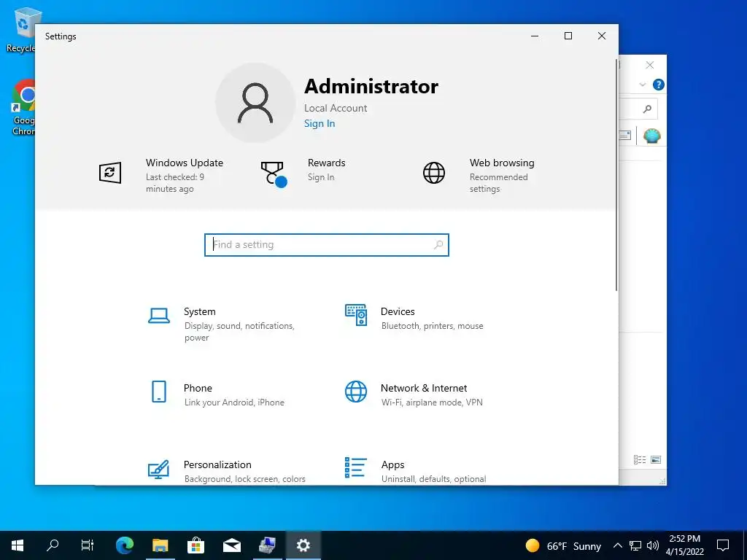This screenshot has width=747, height=560.
Task: Click Sign In under Rewards
Action: tap(321, 177)
